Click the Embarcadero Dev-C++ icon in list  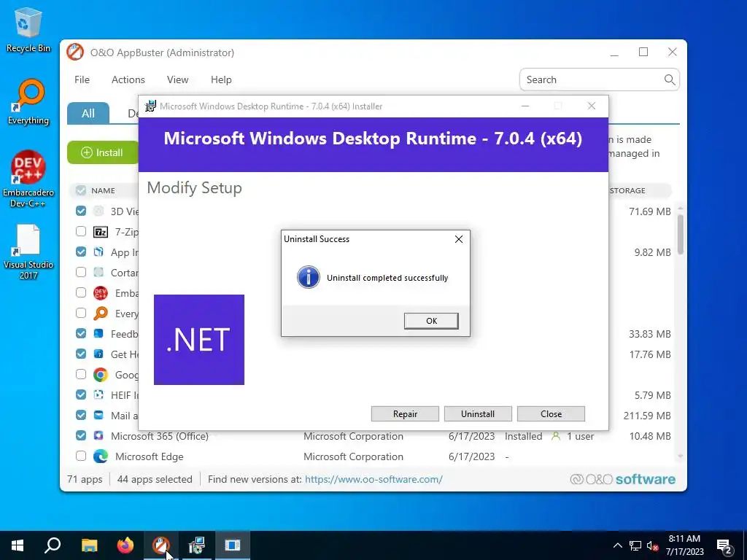[101, 293]
